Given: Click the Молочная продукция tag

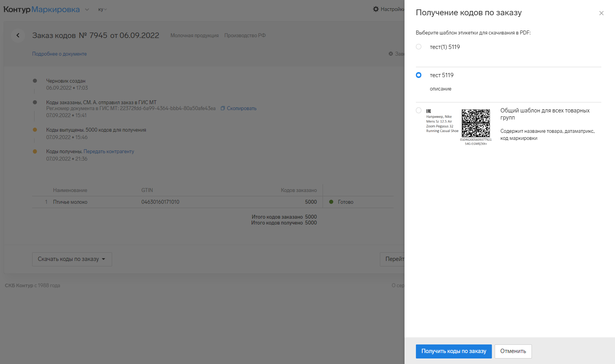Looking at the screenshot, I should click(194, 36).
